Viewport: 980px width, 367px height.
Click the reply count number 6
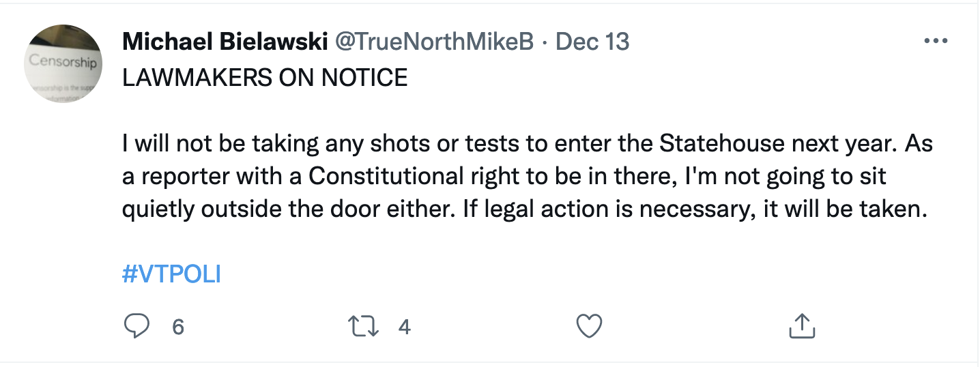pos(178,327)
